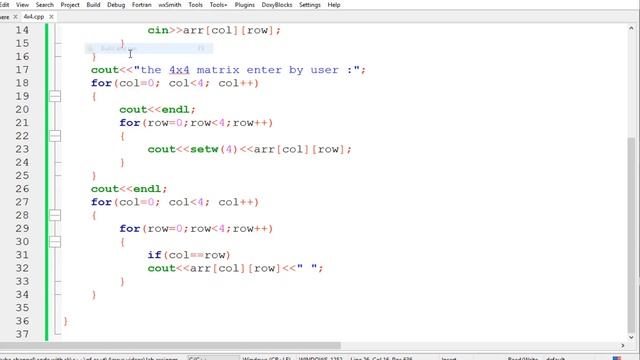
Task: Open the Help menu
Action: tap(333, 5)
